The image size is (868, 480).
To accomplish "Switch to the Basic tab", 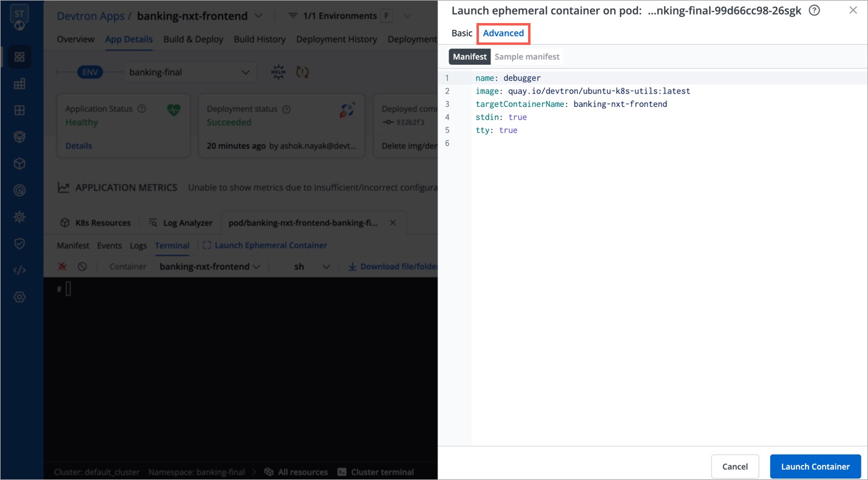I will click(x=461, y=33).
